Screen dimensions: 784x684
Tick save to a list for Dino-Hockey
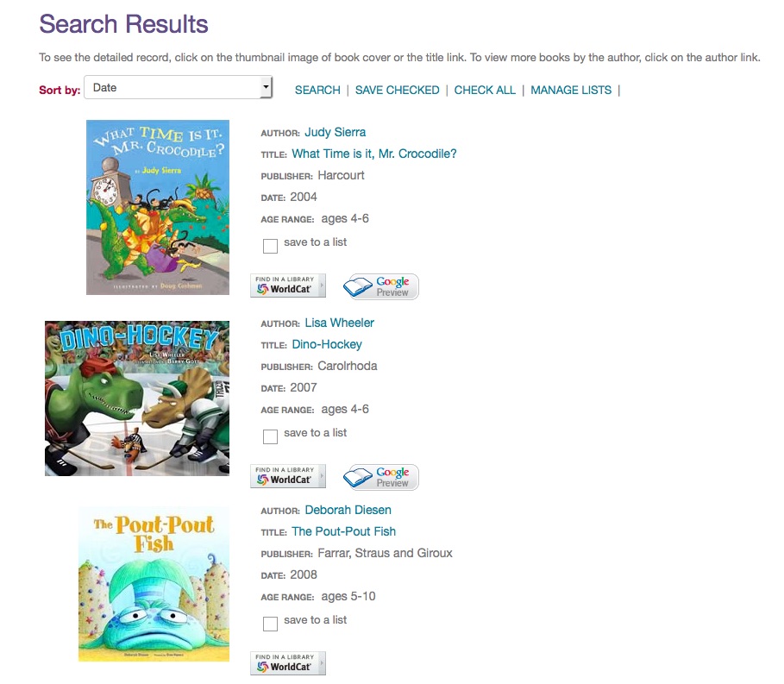coord(270,436)
